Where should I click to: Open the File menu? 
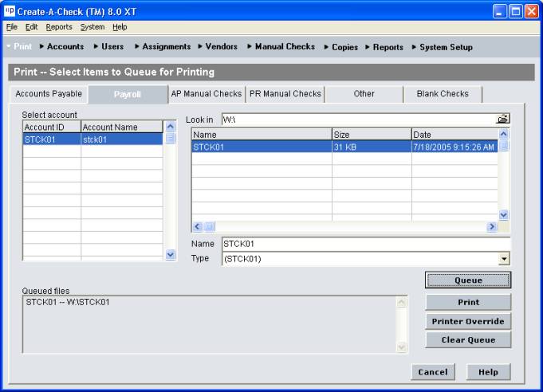[x=11, y=27]
